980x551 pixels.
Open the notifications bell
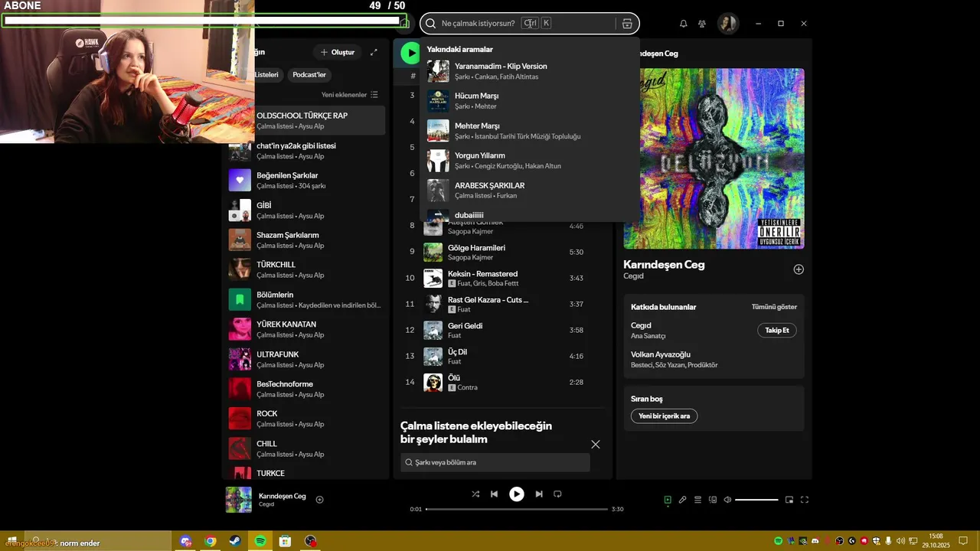point(683,24)
